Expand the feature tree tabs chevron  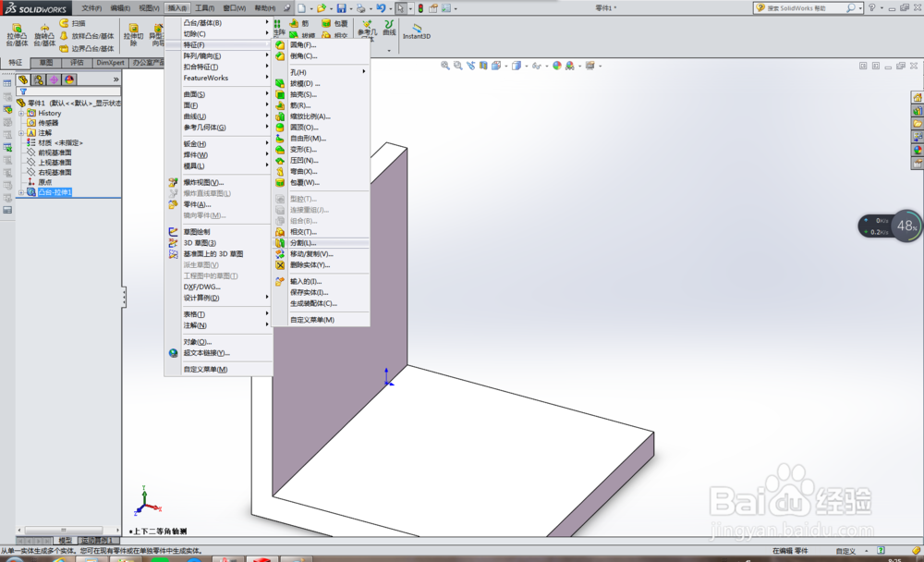point(116,79)
